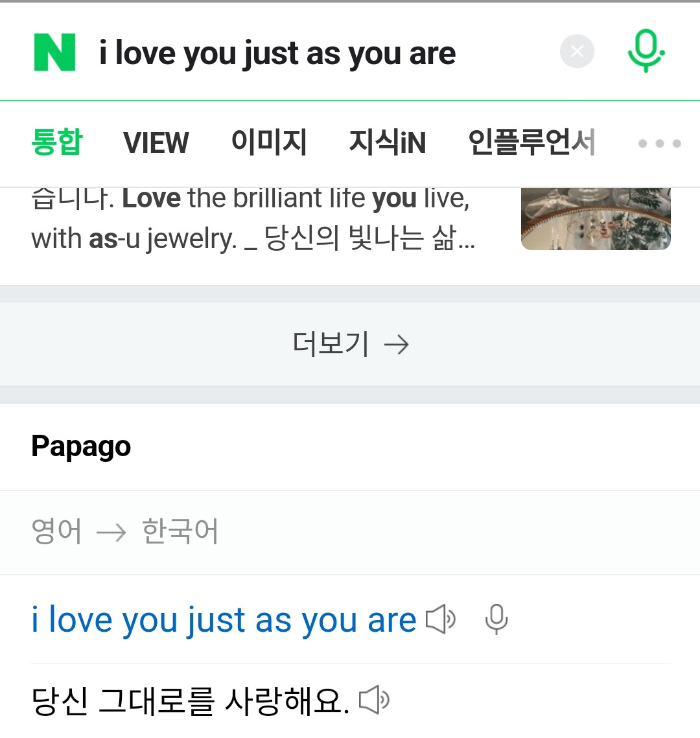Play Korean pronunciation of the translated sentence

tap(374, 700)
